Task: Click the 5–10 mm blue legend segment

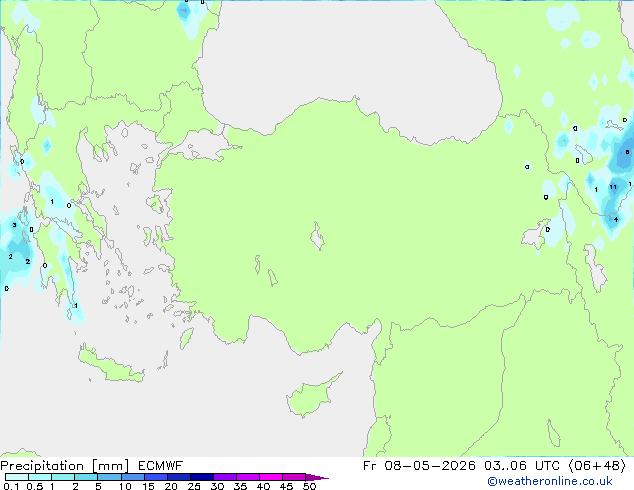Action: (x=109, y=477)
